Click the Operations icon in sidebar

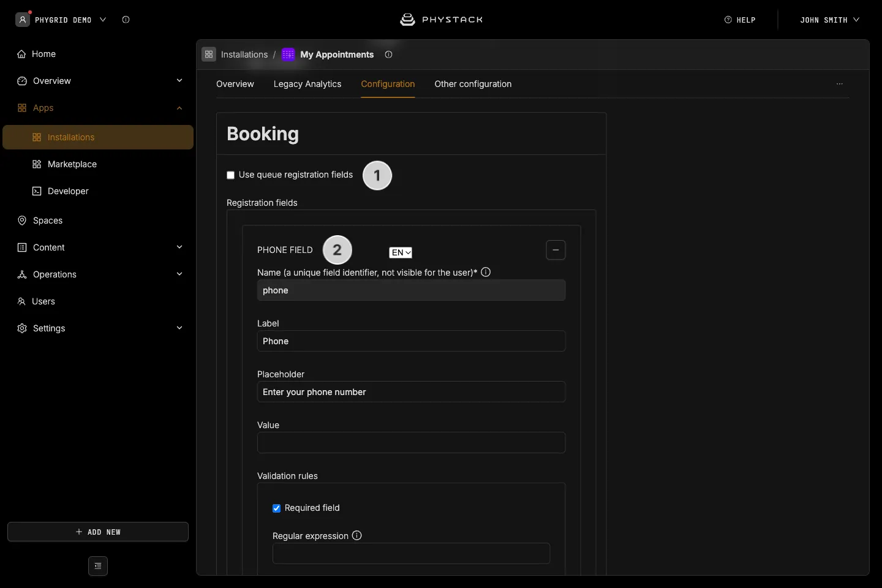[22, 274]
